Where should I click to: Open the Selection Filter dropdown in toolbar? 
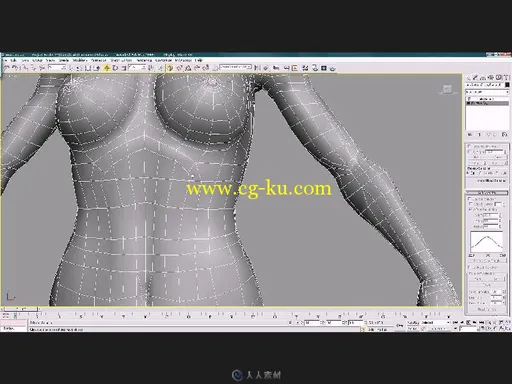[x=57, y=67]
